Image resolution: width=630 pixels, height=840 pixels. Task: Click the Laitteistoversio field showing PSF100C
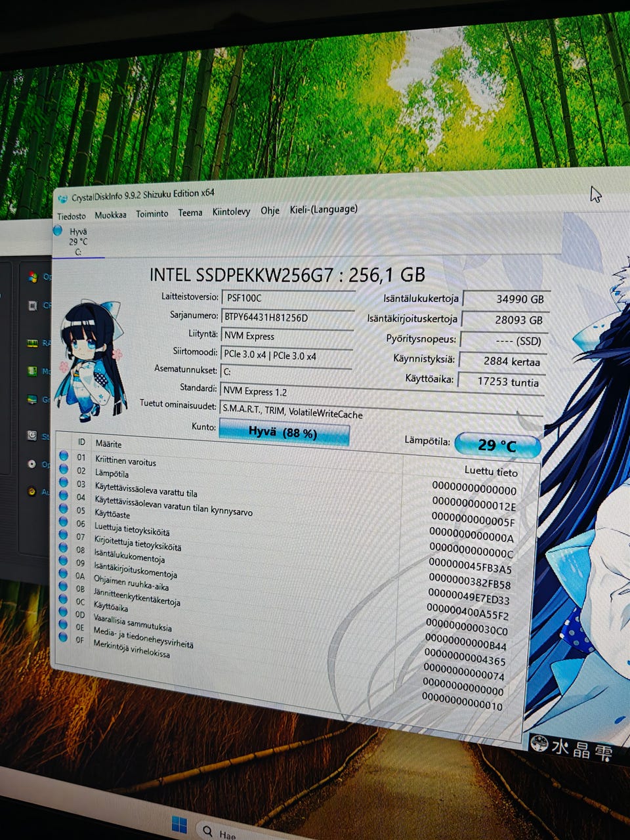pyautogui.click(x=288, y=297)
